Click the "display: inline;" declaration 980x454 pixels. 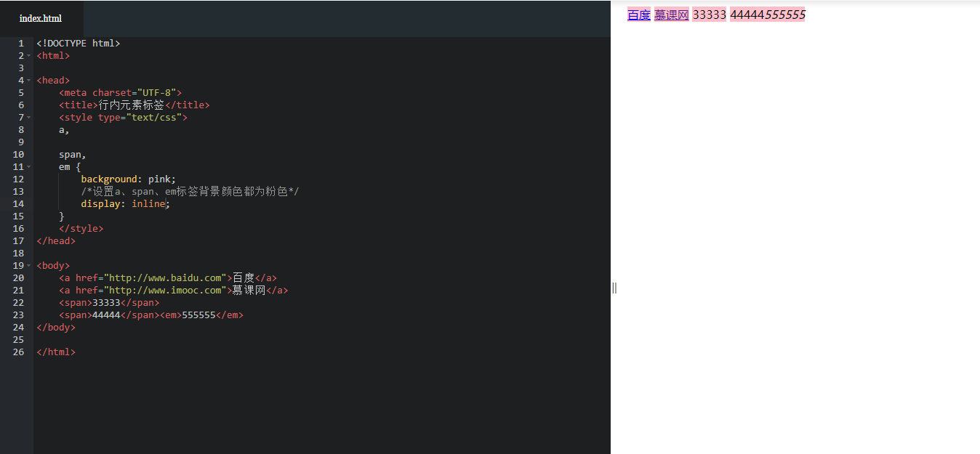click(125, 204)
